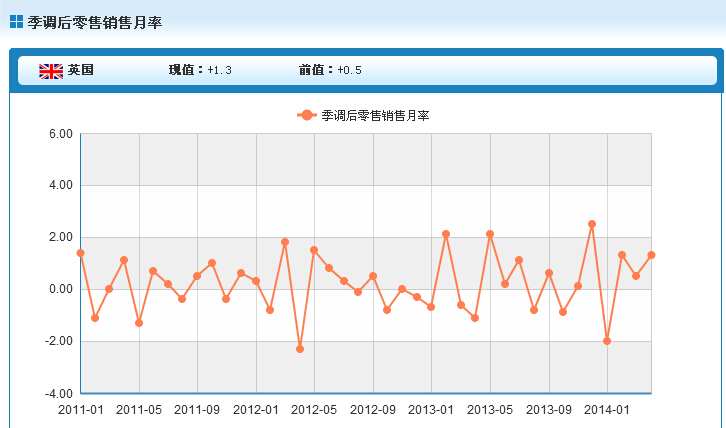The image size is (726, 428).
Task: Click the 2011-01 x-axis label
Action: (81, 409)
